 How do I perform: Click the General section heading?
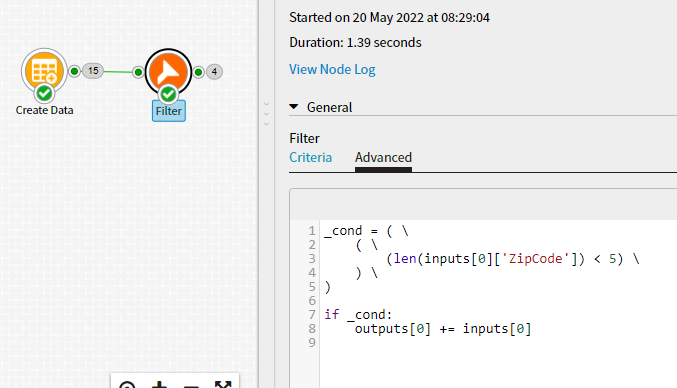pyautogui.click(x=329, y=107)
